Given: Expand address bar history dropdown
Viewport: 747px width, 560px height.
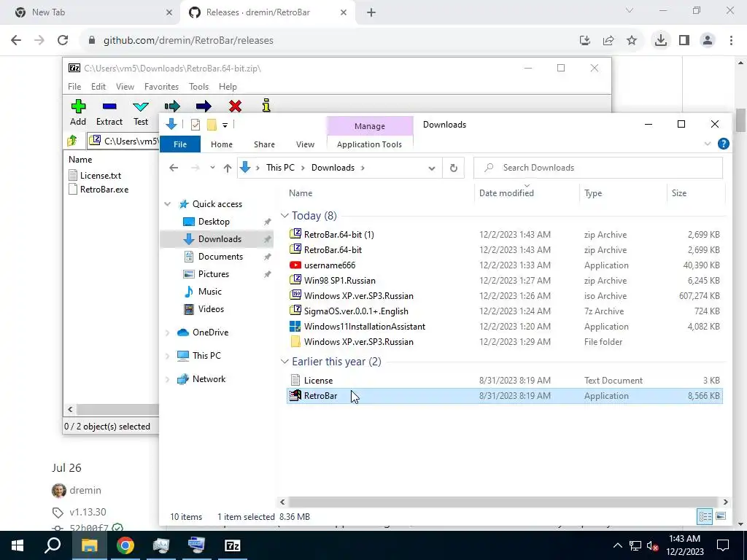Looking at the screenshot, I should (x=432, y=168).
